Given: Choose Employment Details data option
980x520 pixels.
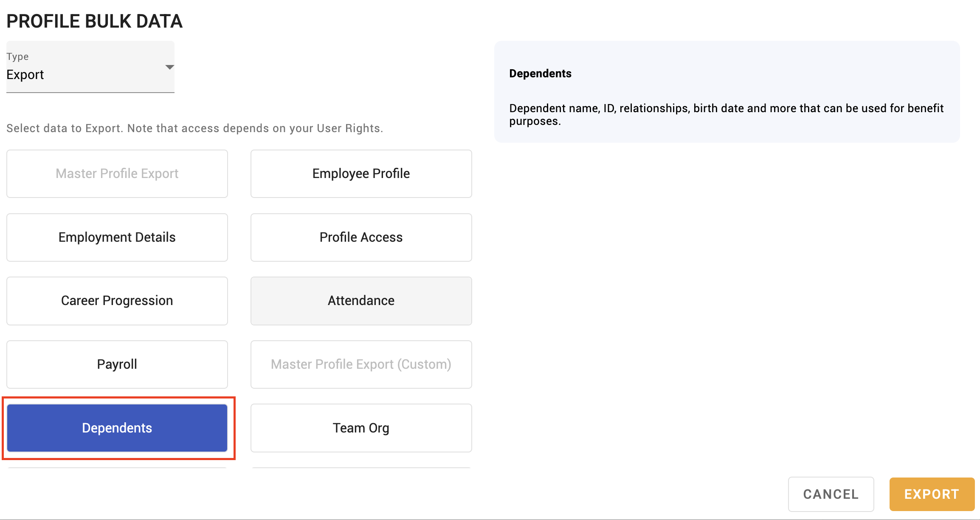Looking at the screenshot, I should click(x=117, y=237).
